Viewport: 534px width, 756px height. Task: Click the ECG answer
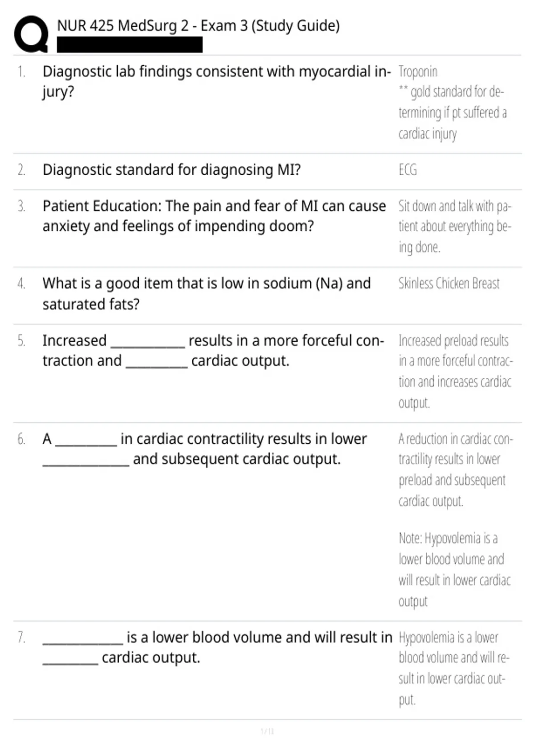pos(408,170)
